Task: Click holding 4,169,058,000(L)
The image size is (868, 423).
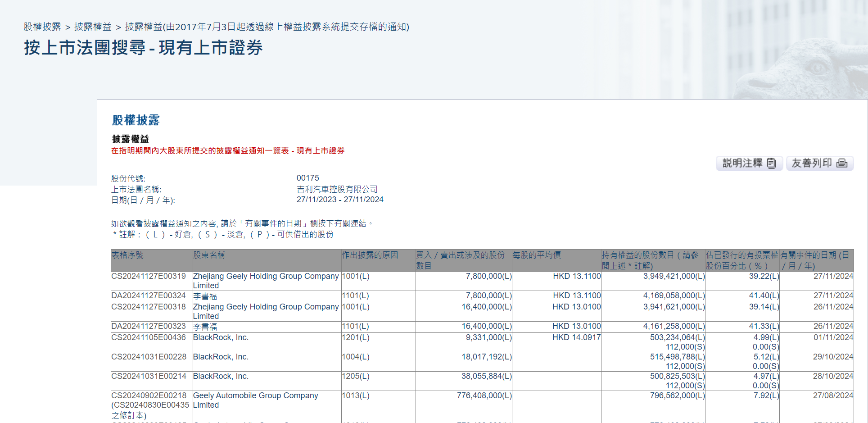Action: pos(674,296)
